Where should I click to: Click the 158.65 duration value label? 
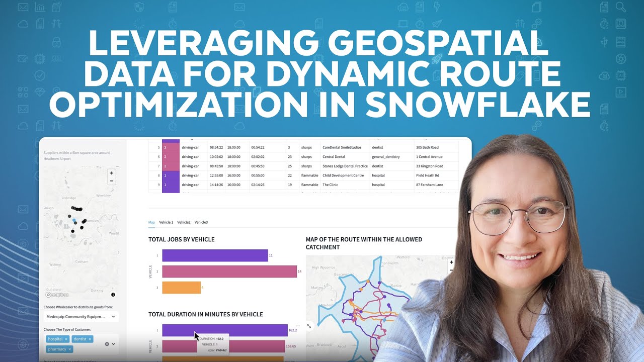(x=291, y=346)
